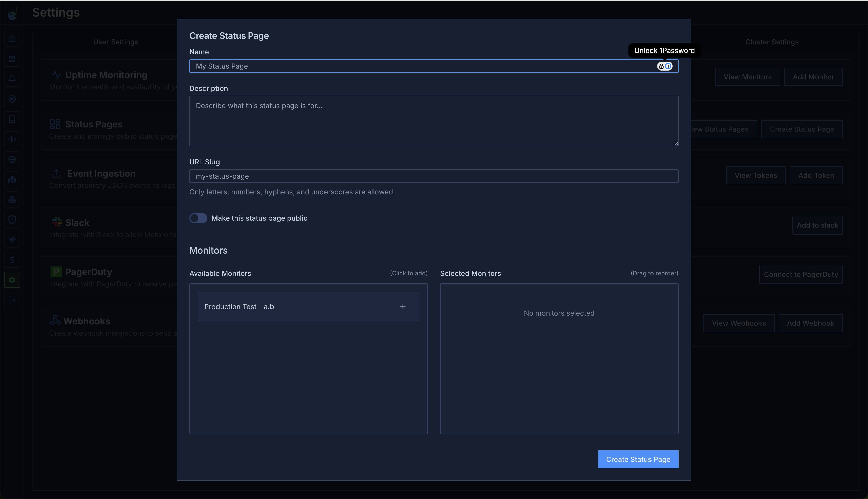Select the green settings gear icon
The height and width of the screenshot is (499, 868).
pyautogui.click(x=12, y=280)
